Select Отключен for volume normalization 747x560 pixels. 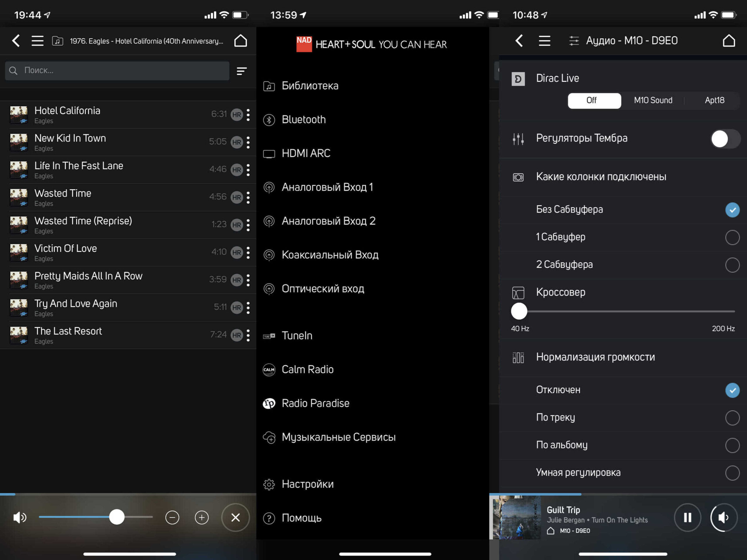(732, 390)
